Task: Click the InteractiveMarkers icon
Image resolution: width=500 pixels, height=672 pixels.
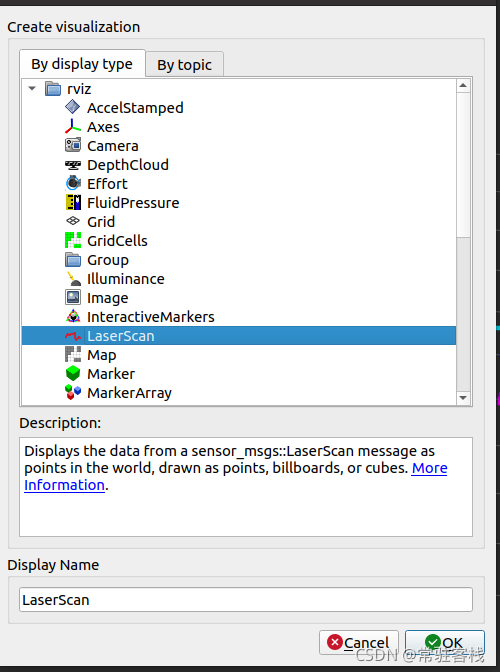Action: pos(72,317)
